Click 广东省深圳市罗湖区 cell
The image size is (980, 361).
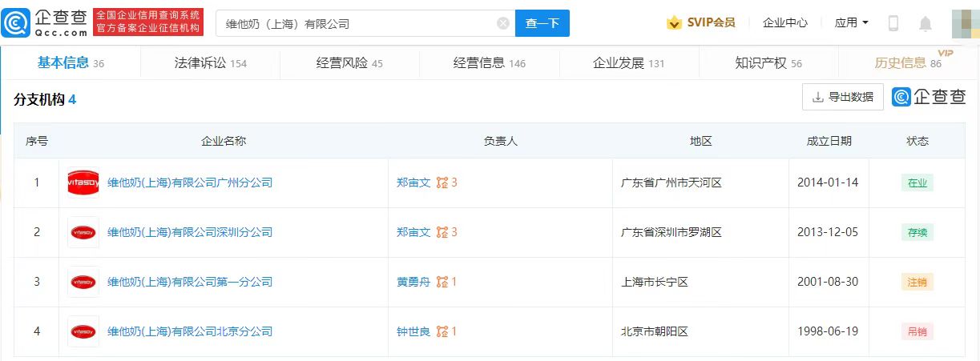[x=671, y=232]
